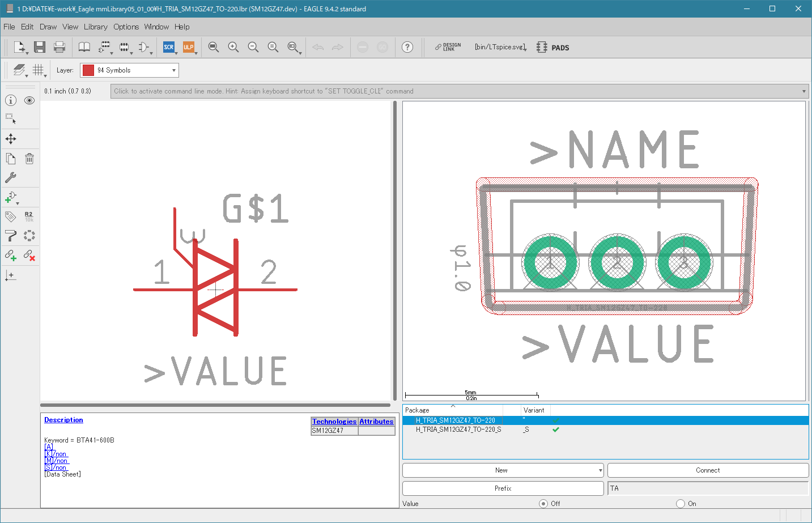Click the Zoom to fit icon

[x=214, y=47]
